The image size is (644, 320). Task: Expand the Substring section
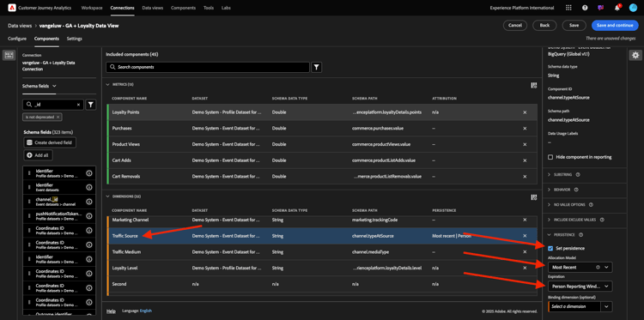coord(563,174)
